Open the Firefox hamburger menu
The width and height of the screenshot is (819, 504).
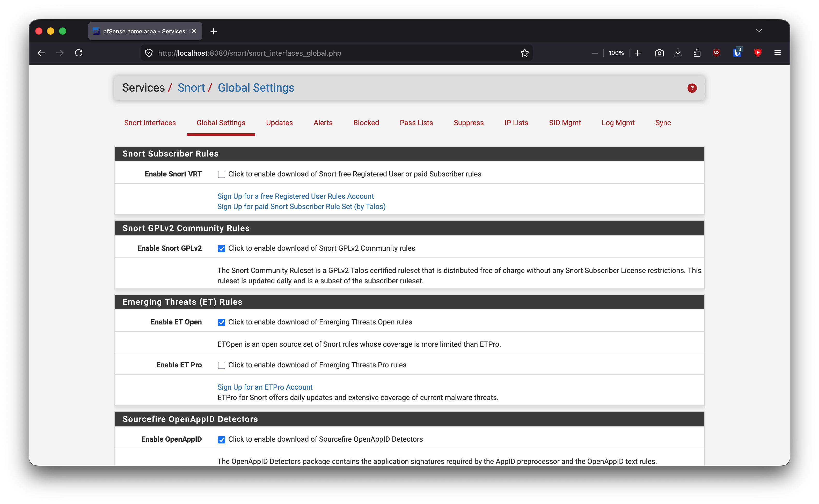click(777, 53)
